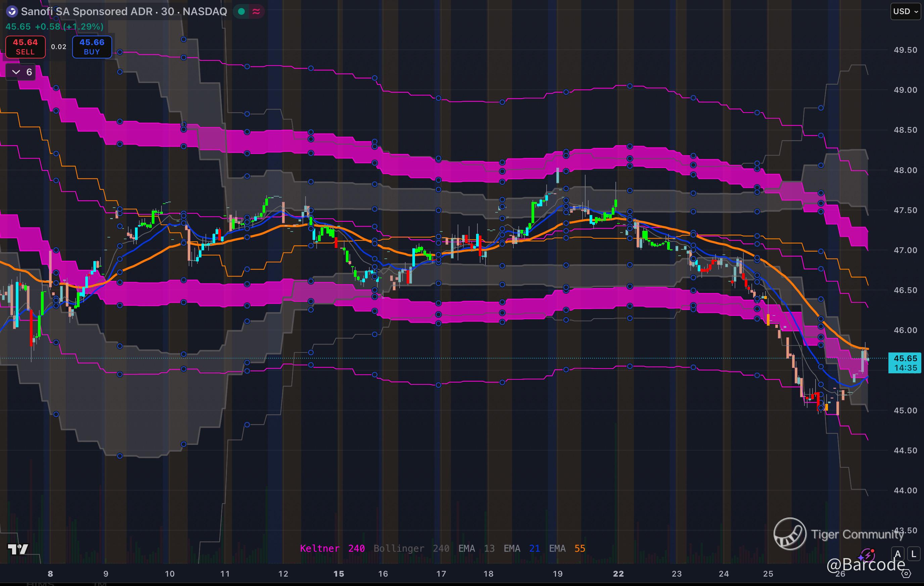
Task: Expand the collapsed indicators legend showing 6
Action: click(x=21, y=72)
